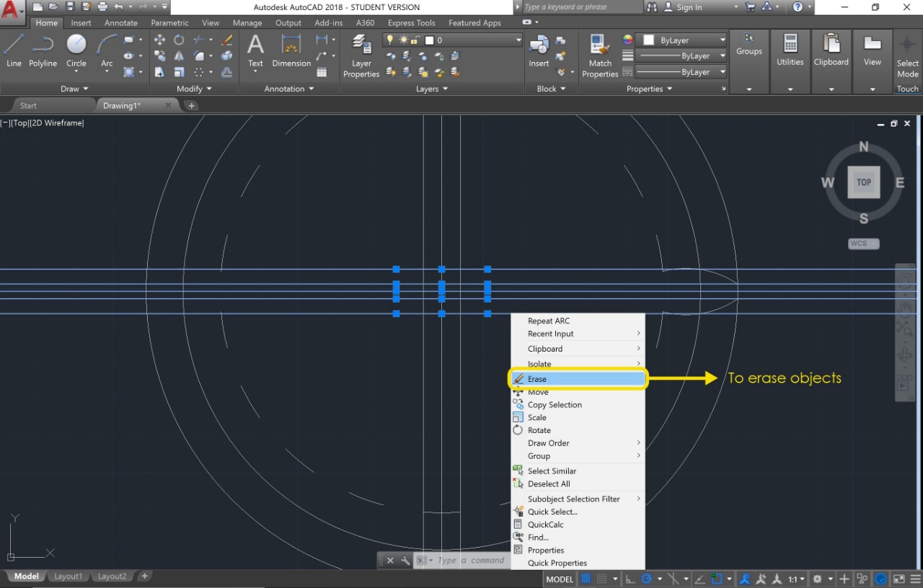
Task: Switch to the Parametric ribbon tab
Action: [x=169, y=23]
